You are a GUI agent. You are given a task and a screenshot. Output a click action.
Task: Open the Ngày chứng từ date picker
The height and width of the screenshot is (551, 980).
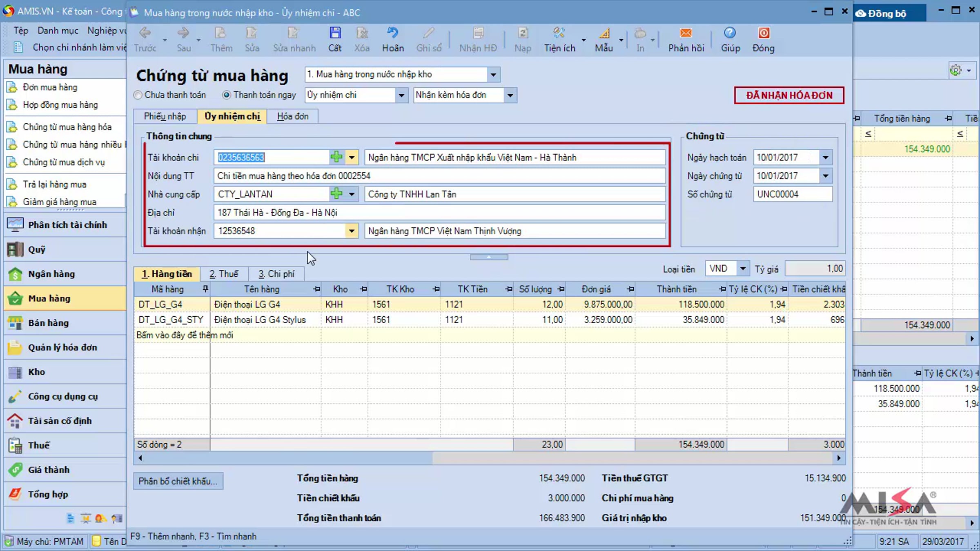click(825, 176)
